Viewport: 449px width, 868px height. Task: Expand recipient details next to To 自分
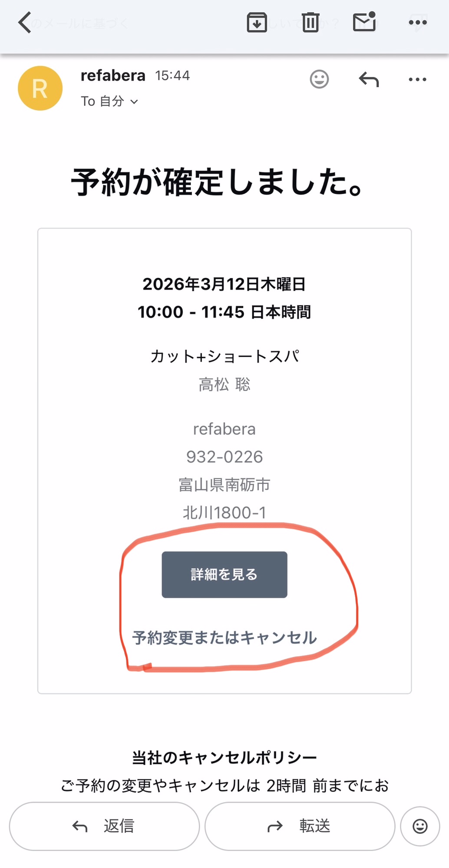(134, 102)
